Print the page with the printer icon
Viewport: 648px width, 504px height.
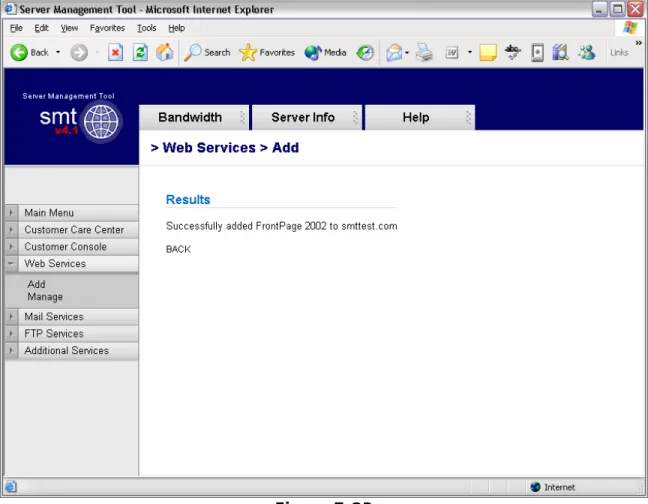[424, 52]
